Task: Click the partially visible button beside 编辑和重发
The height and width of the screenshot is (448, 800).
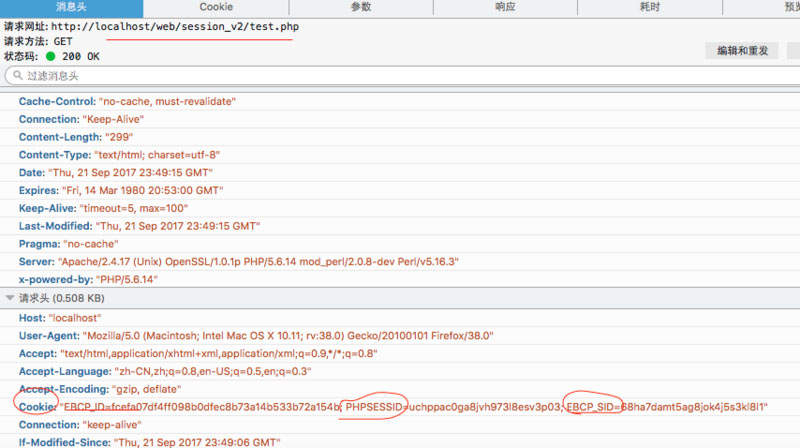Action: click(x=794, y=50)
